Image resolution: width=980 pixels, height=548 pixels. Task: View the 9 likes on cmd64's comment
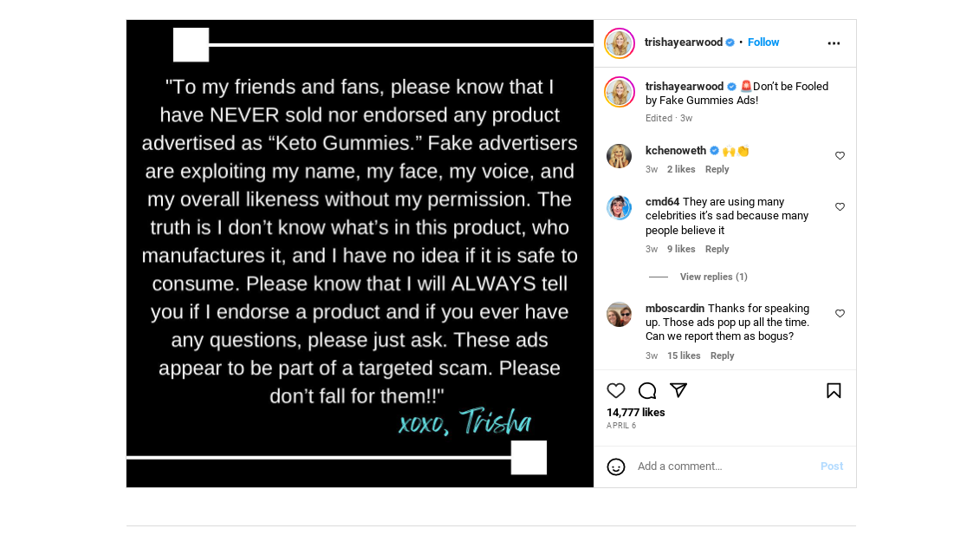coord(681,249)
